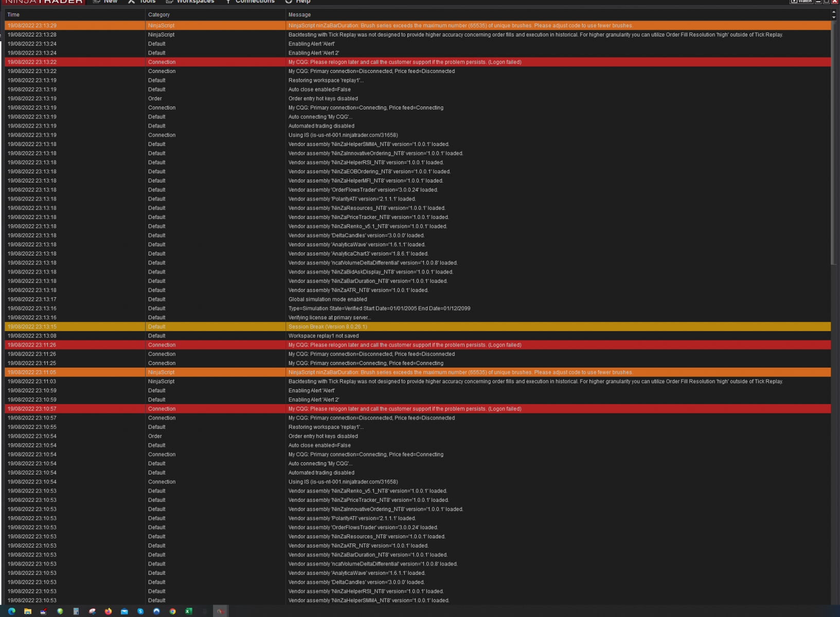840x617 pixels.
Task: Click the scroll-up arrow of the log
Action: [x=834, y=12]
